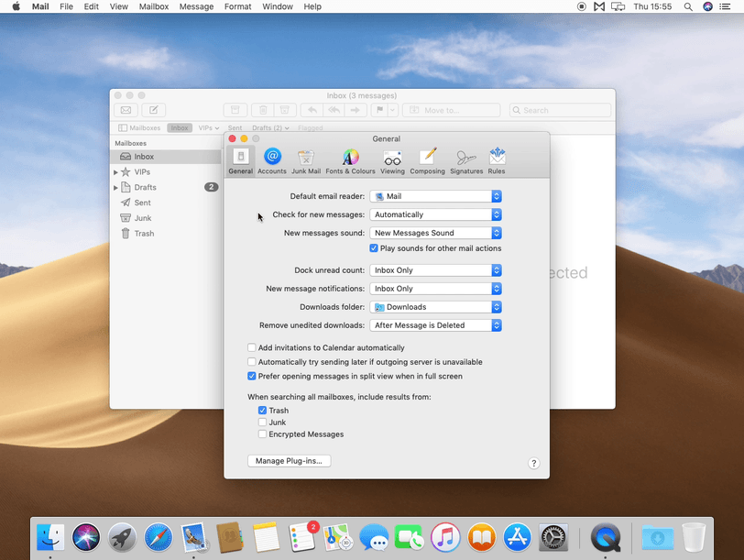
Task: Open Check for new messages dropdown
Action: [435, 214]
